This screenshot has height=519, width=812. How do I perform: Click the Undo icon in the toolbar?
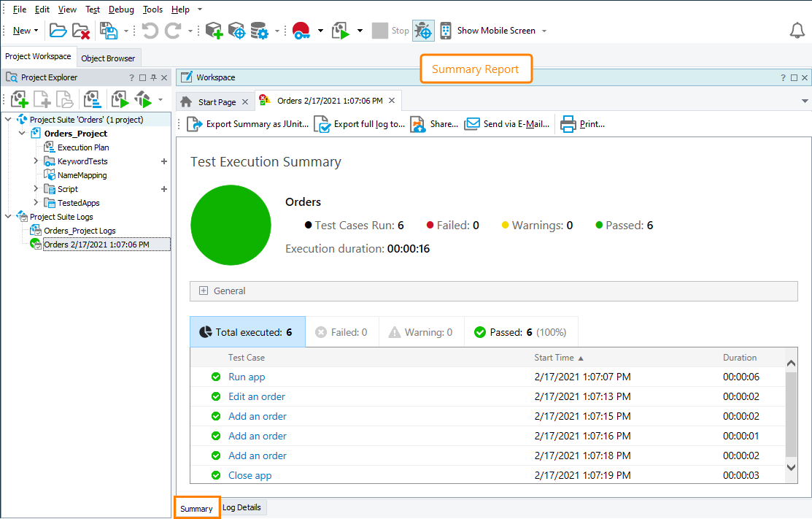[150, 30]
